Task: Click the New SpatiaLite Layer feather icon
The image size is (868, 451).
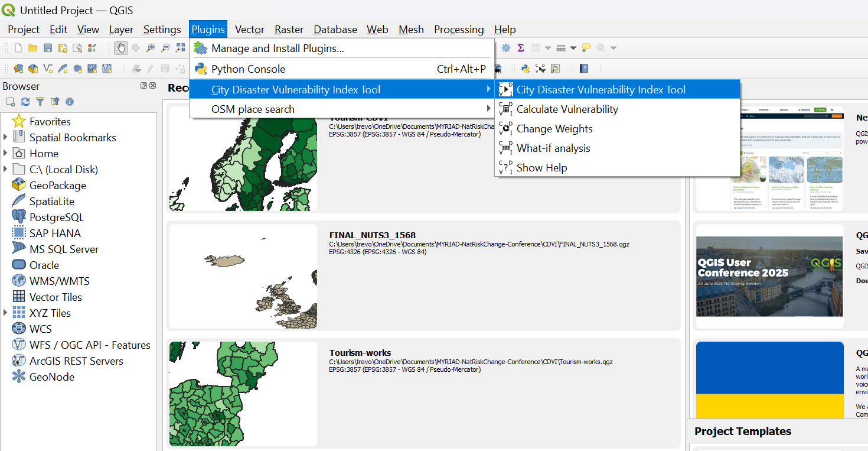Action: (63, 69)
